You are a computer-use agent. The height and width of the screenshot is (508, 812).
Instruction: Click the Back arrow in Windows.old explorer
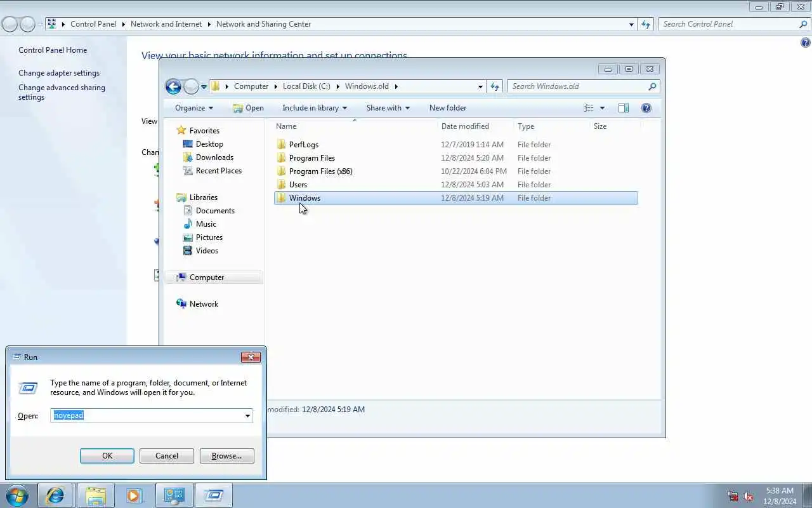click(173, 86)
